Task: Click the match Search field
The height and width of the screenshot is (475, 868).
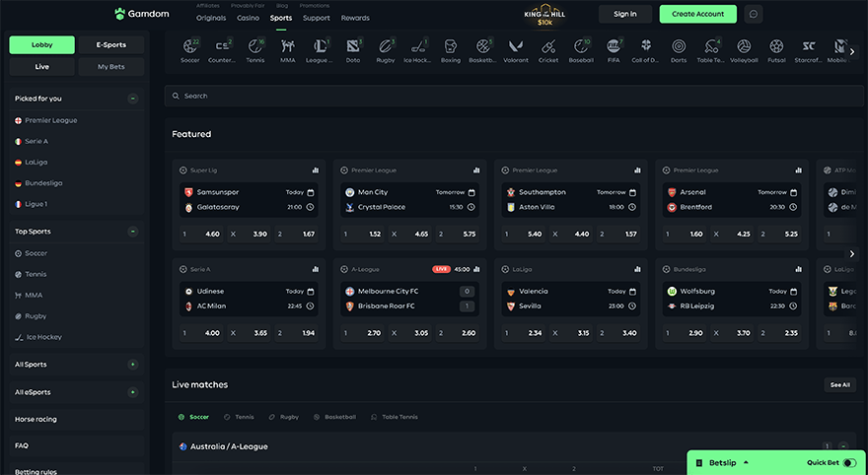Action: [514, 96]
